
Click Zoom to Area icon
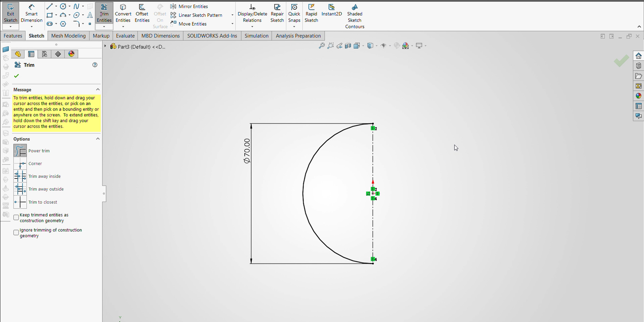click(x=330, y=46)
